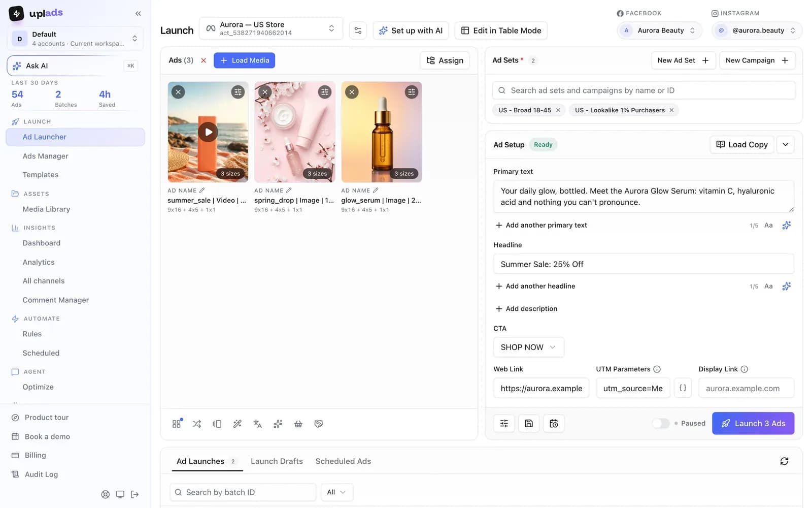
Task: Switch to the Launch Drafts tab
Action: click(x=277, y=461)
